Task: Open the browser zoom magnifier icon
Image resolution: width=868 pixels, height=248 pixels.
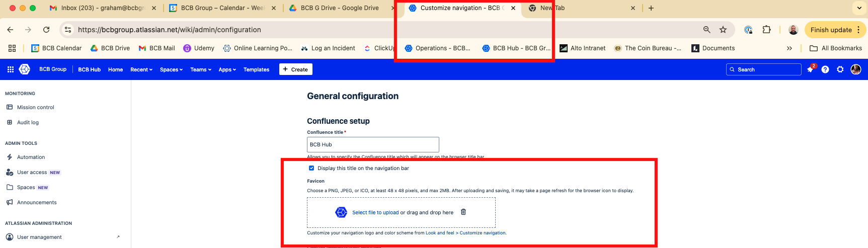Action: [x=707, y=30]
